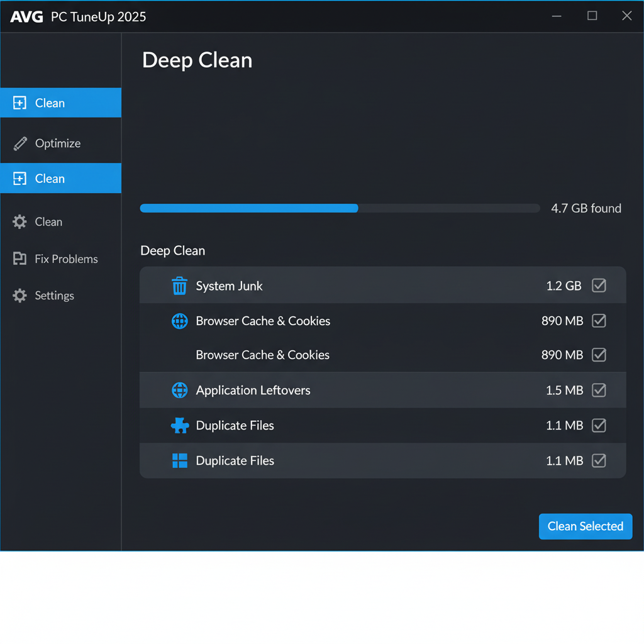Click the large 'Deep Clean' page title
The height and width of the screenshot is (644, 644).
click(197, 60)
